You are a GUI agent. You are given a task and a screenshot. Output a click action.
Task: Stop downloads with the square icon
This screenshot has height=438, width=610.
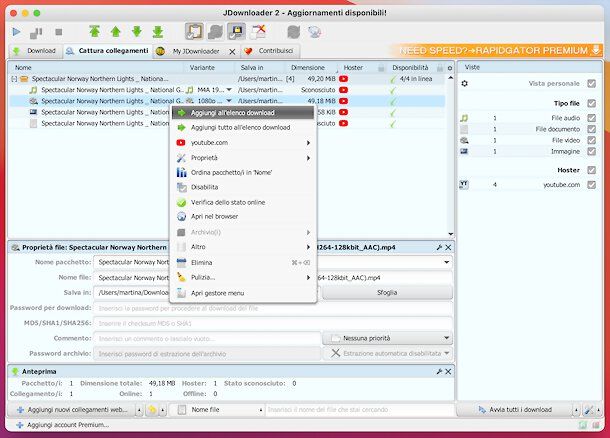[x=59, y=32]
